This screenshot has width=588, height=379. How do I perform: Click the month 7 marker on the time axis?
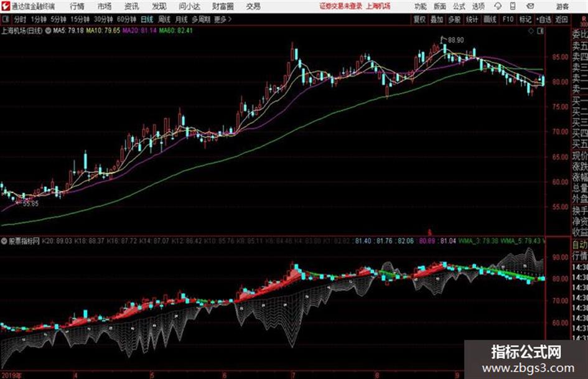[x=293, y=375]
